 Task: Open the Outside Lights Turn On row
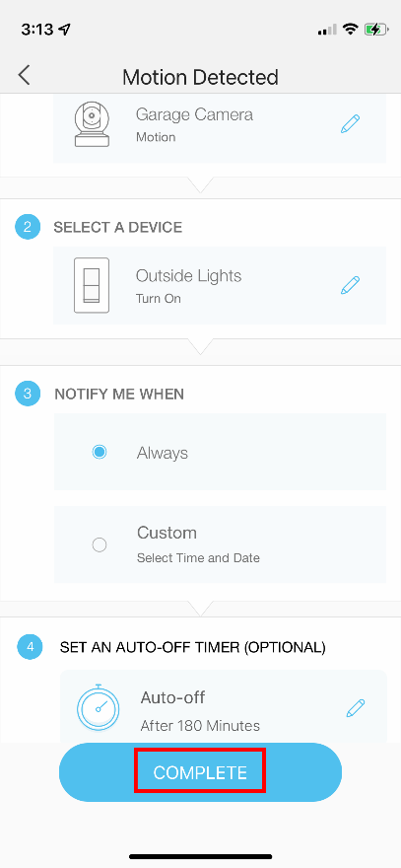tap(220, 285)
